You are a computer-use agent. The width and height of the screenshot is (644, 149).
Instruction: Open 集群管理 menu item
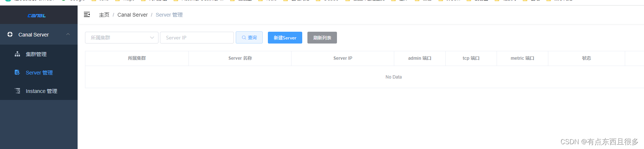(39, 54)
